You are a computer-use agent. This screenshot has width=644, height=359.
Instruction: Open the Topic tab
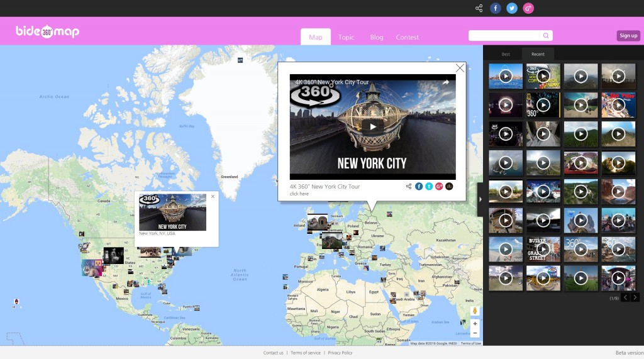(x=347, y=37)
